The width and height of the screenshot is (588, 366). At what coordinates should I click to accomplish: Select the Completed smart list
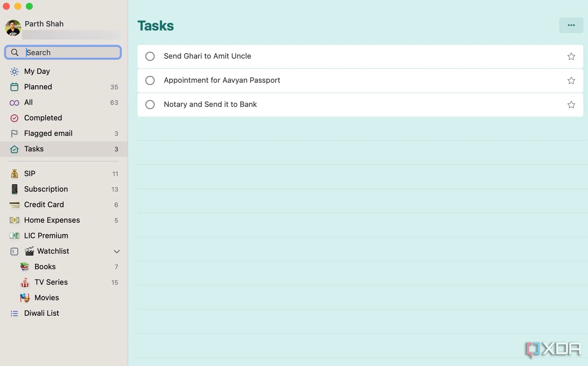(x=43, y=118)
